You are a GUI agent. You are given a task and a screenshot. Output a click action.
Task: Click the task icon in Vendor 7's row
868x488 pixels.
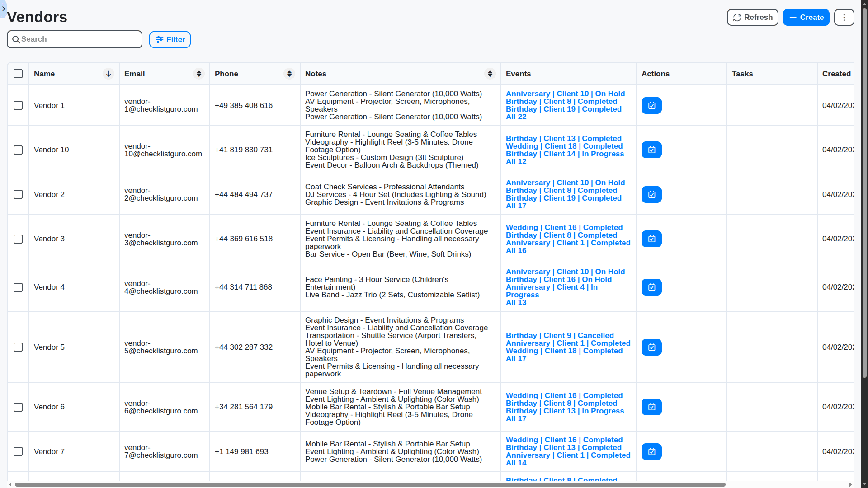coord(651,451)
